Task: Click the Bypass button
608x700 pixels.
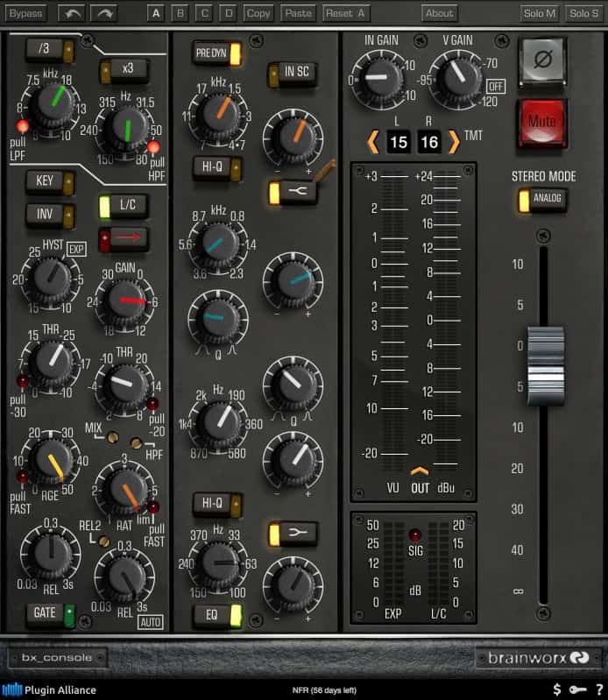Action: (25, 13)
